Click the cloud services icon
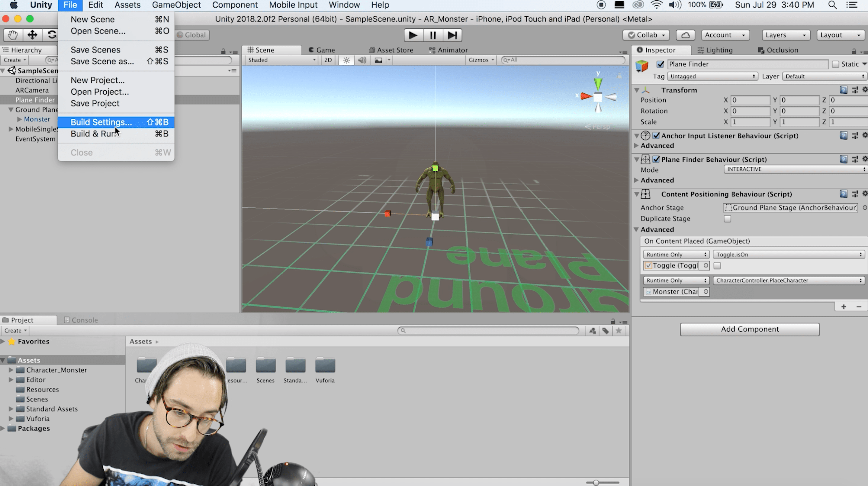Image resolution: width=868 pixels, height=486 pixels. coord(685,35)
